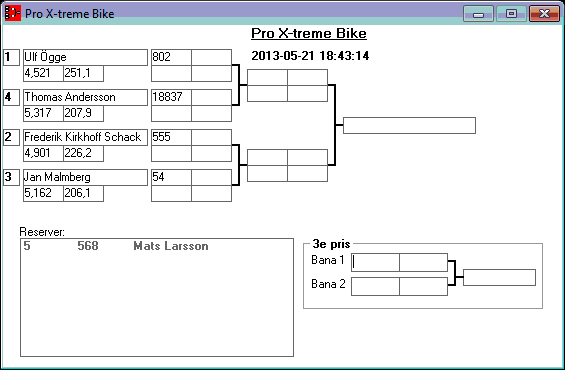Viewport: 565px width, 370px height.
Task: Click start number field 555
Action: (x=171, y=137)
